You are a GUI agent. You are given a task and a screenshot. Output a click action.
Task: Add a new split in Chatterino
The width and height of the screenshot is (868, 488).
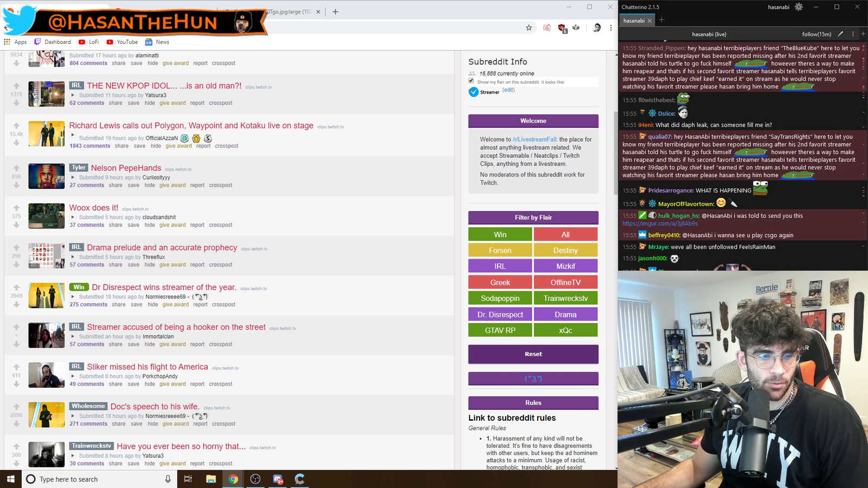coord(863,34)
